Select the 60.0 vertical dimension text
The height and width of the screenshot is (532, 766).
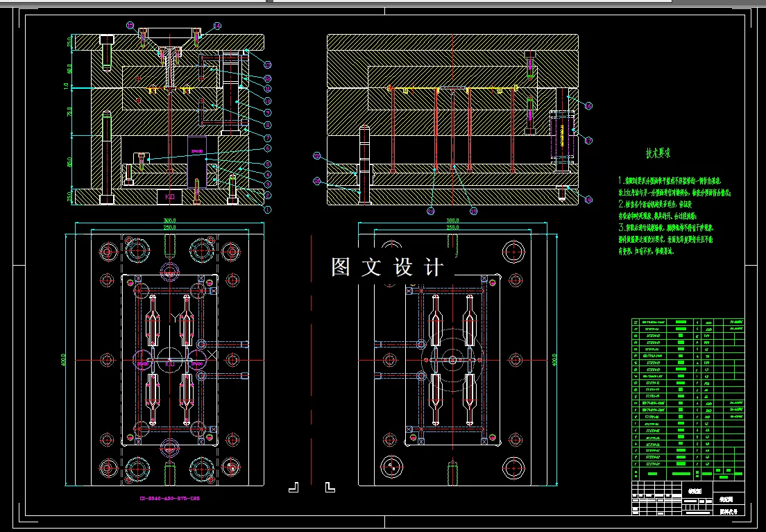point(69,69)
